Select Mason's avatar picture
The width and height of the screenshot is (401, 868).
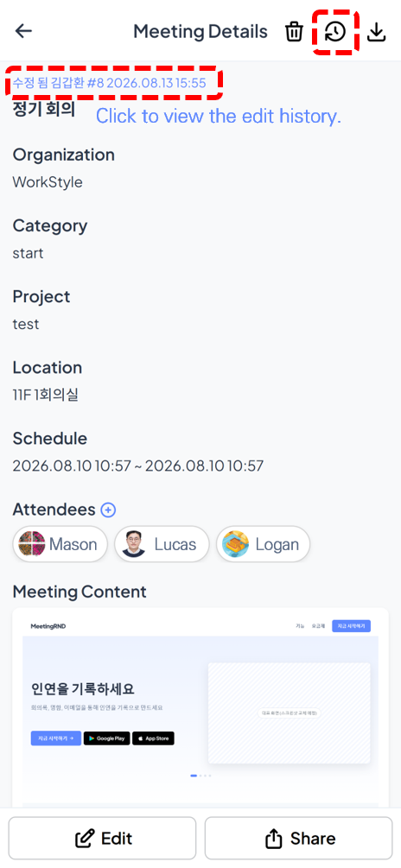(32, 544)
